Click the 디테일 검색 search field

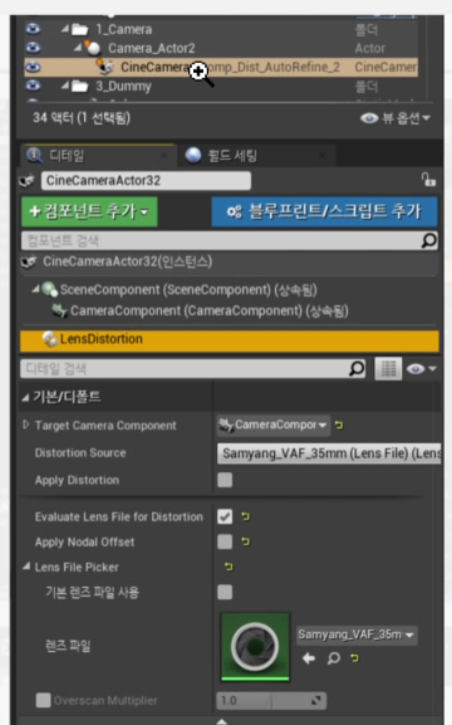[184, 369]
